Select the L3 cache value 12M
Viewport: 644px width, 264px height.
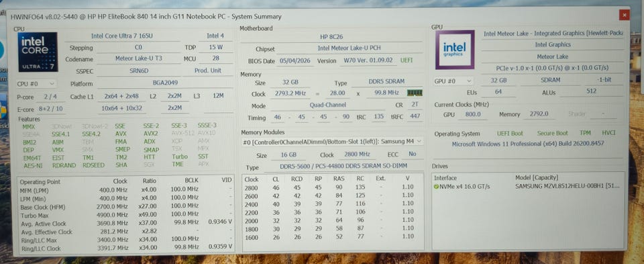pos(218,96)
